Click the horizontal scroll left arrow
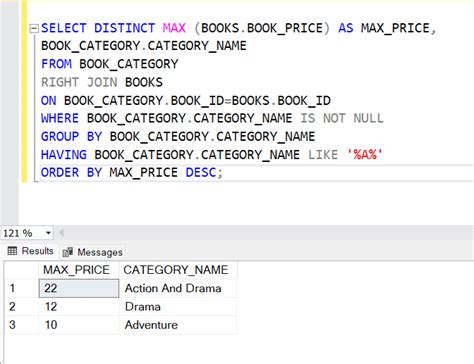Screen dimensions: 474x364 pos(61,233)
